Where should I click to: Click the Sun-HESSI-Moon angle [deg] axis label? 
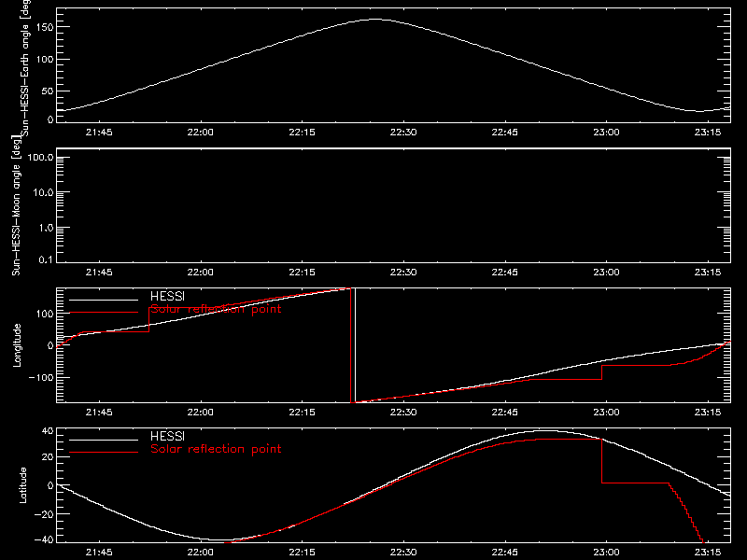(16, 205)
